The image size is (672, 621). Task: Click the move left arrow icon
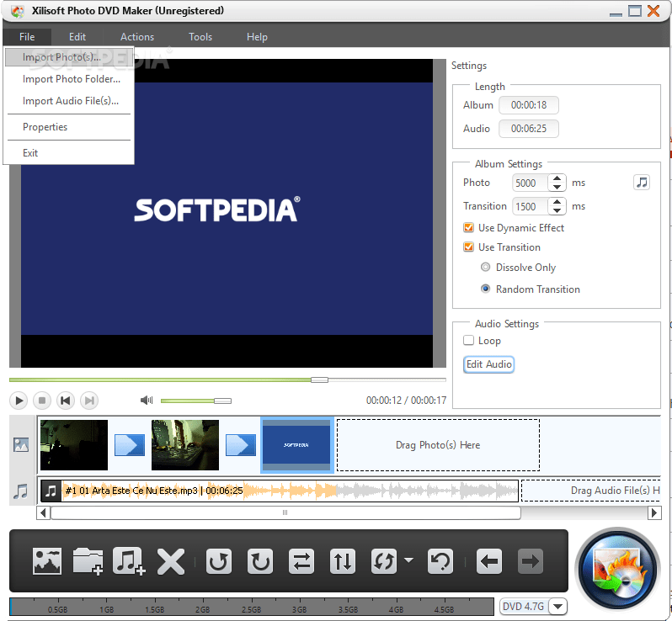489,561
